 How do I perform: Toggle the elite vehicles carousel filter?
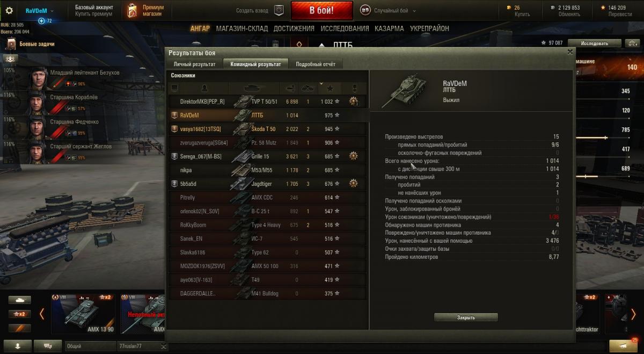click(x=19, y=328)
